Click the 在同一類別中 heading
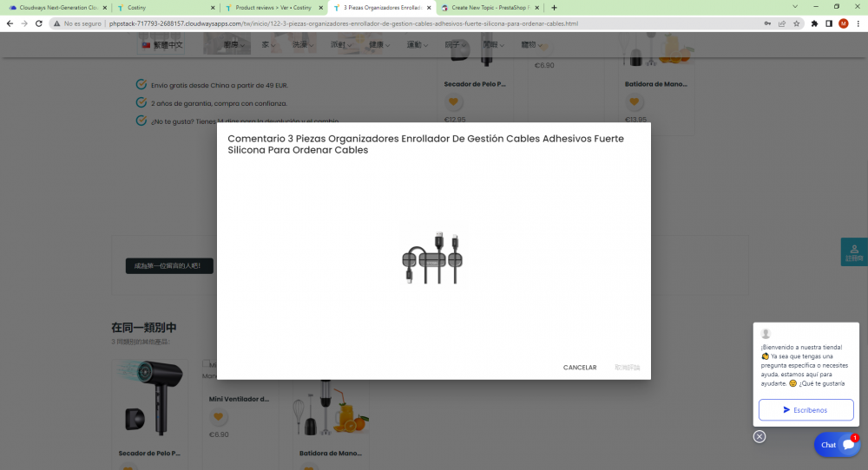This screenshot has height=470, width=868. tap(144, 327)
